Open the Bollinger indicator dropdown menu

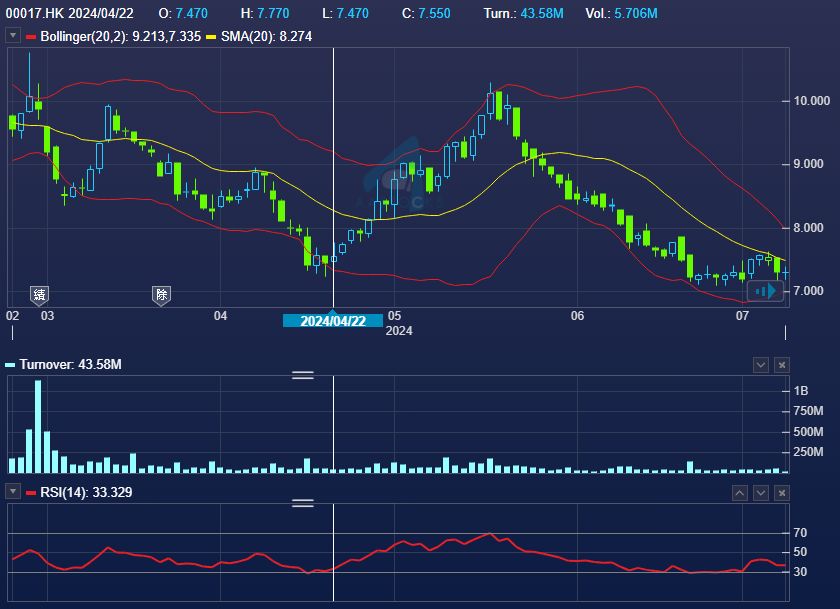(x=13, y=36)
